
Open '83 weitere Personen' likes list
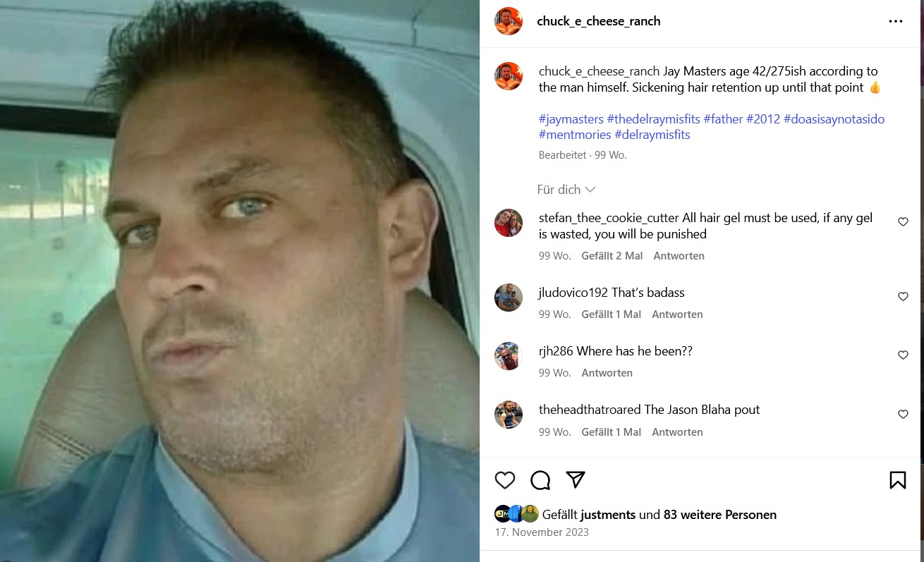coord(719,515)
